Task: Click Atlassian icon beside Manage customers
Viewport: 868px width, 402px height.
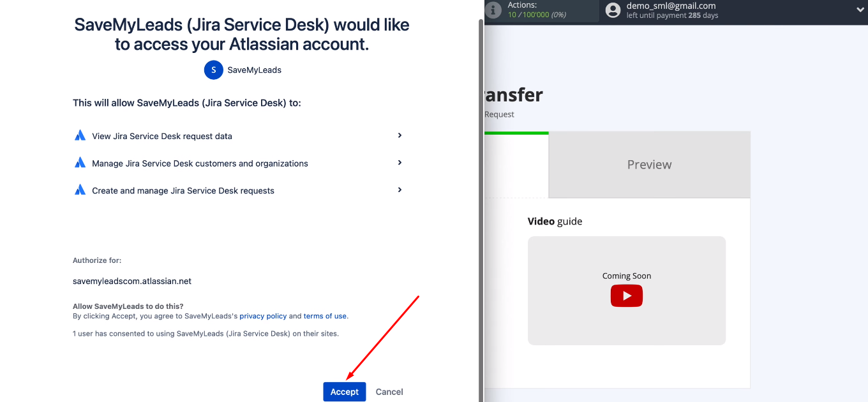Action: pos(80,163)
